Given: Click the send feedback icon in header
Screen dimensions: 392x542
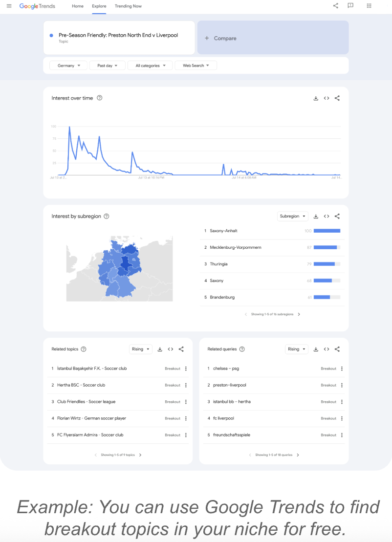Looking at the screenshot, I should click(x=350, y=6).
